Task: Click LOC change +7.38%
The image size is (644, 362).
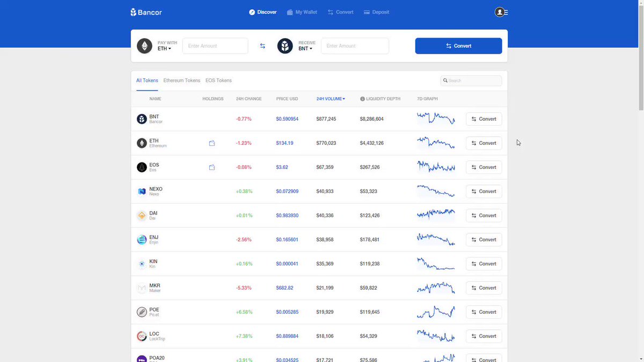Action: pos(244,336)
